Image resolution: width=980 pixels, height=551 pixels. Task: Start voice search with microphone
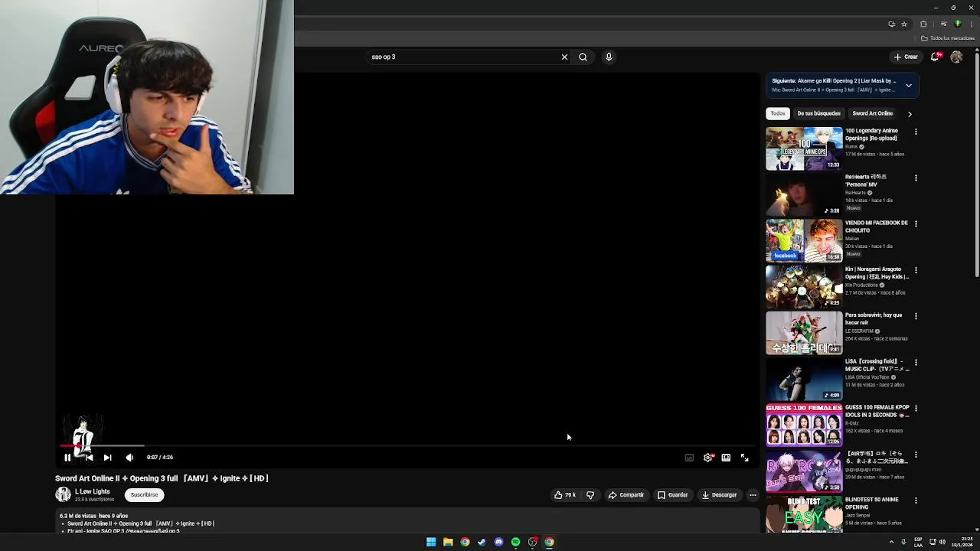point(609,57)
